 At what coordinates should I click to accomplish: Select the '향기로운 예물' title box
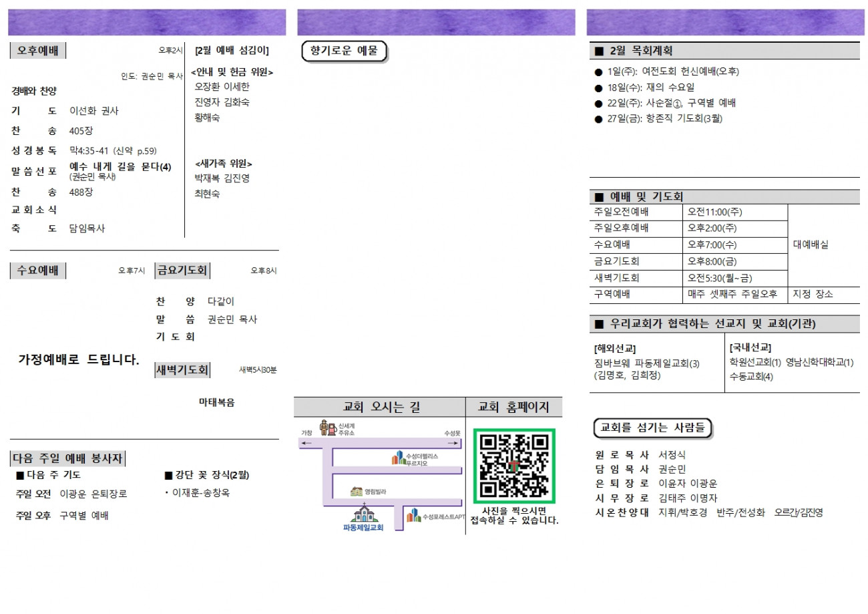[x=345, y=51]
